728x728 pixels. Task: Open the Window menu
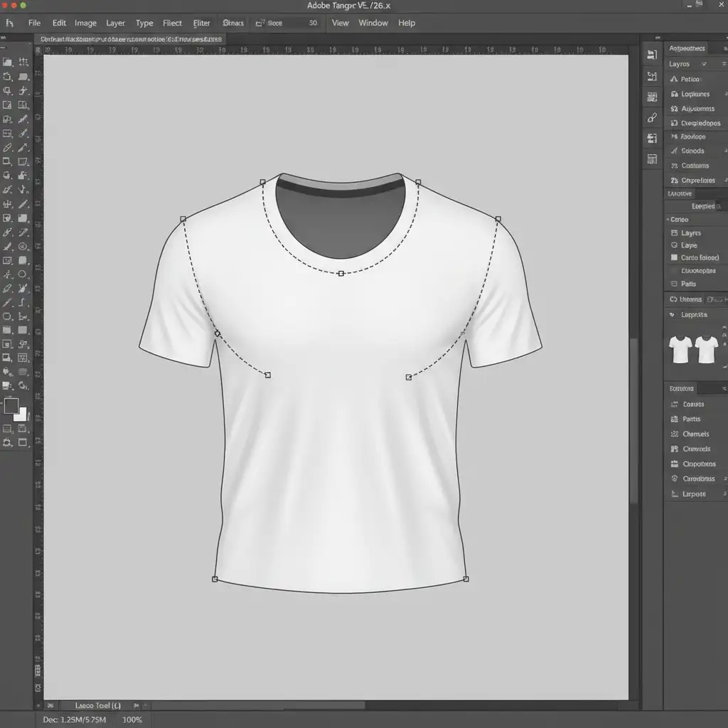[373, 23]
